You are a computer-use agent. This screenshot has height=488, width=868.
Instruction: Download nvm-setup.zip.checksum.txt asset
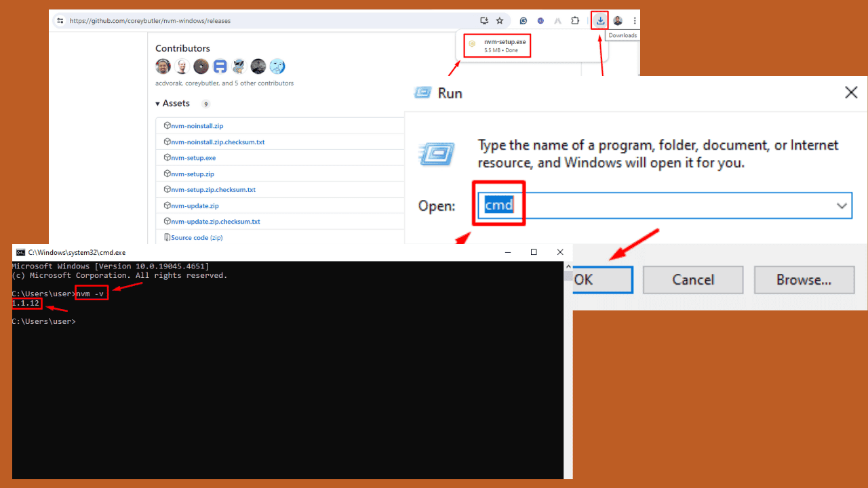[213, 190]
